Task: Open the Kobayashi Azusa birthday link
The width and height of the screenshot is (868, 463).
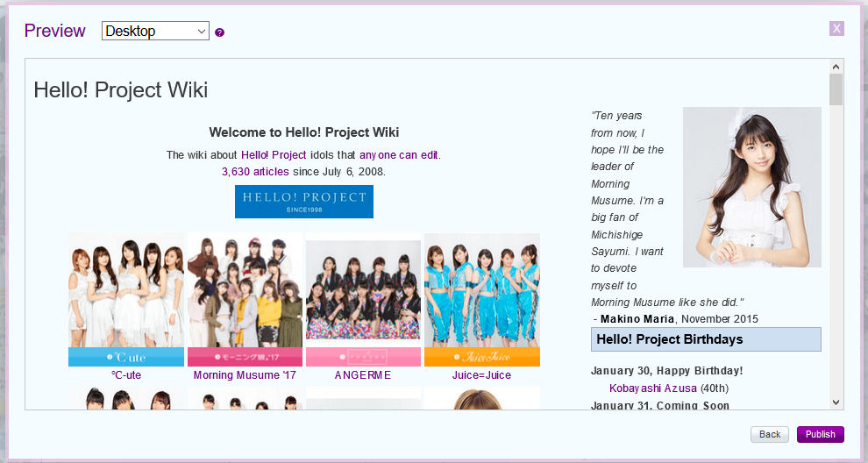Action: tap(653, 388)
